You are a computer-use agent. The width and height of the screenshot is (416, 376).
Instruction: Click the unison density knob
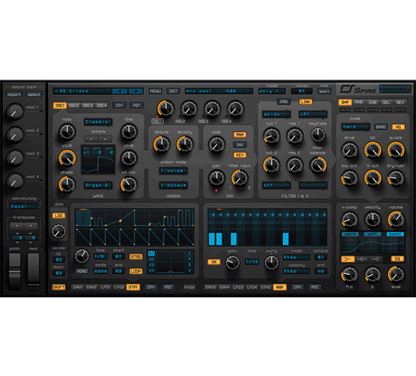185,144
